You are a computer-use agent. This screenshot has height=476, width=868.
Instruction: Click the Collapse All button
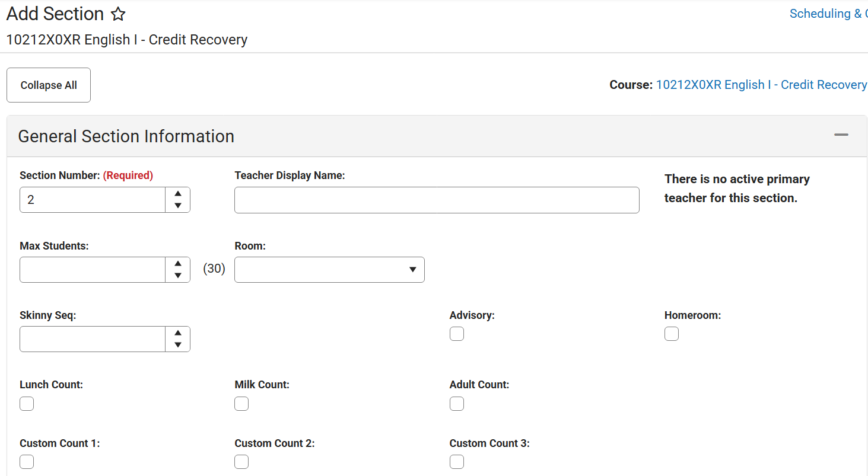49,85
